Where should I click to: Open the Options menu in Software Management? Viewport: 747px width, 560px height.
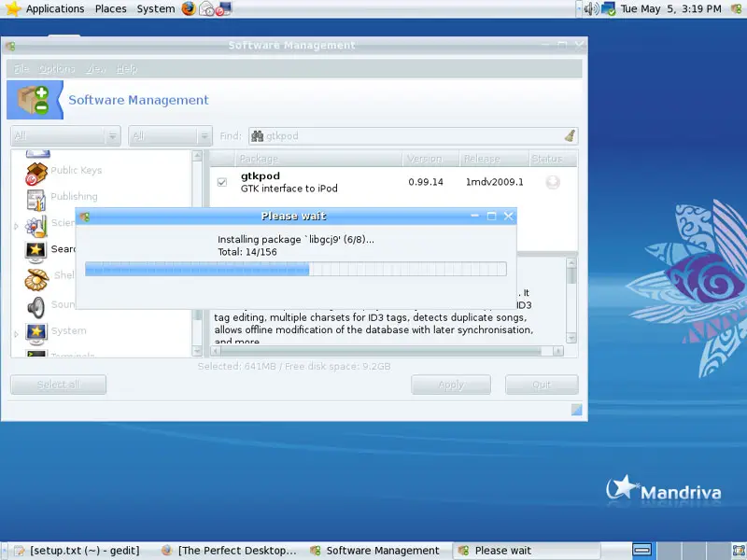[x=57, y=69]
